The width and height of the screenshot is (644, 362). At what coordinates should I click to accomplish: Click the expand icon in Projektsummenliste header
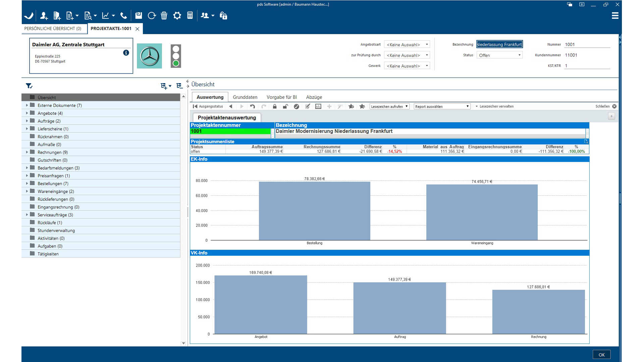pyautogui.click(x=586, y=142)
